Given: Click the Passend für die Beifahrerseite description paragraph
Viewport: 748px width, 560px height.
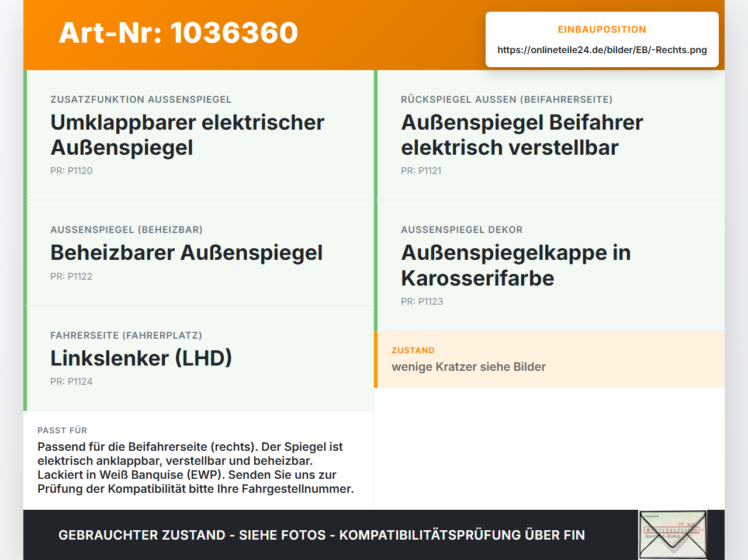Looking at the screenshot, I should point(196,468).
